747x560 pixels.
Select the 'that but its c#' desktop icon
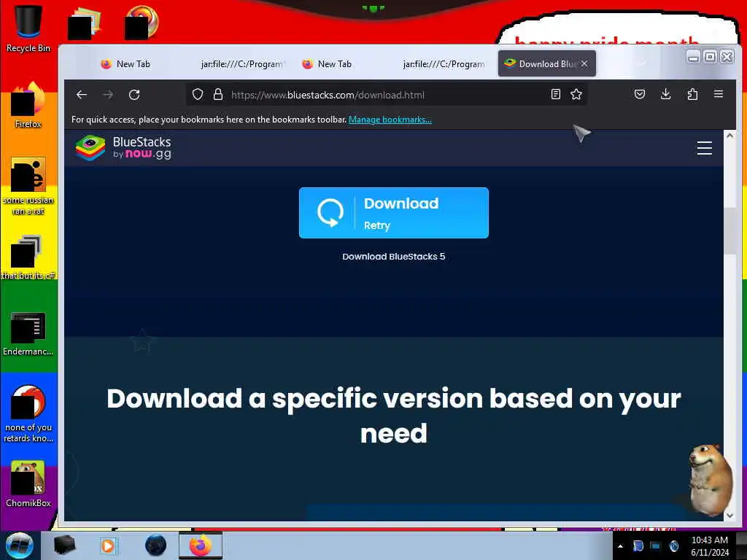[28, 257]
